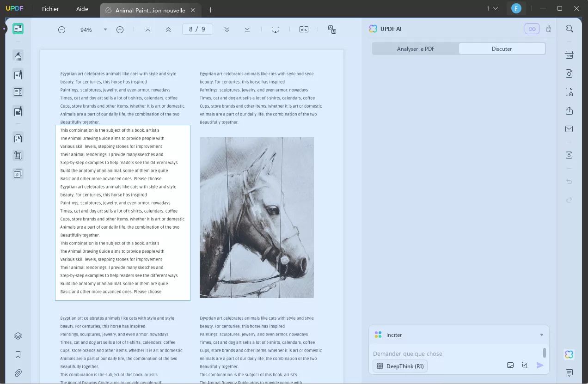Image resolution: width=588 pixels, height=384 pixels.
Task: Select the highlighter annotation tool
Action: (18, 56)
